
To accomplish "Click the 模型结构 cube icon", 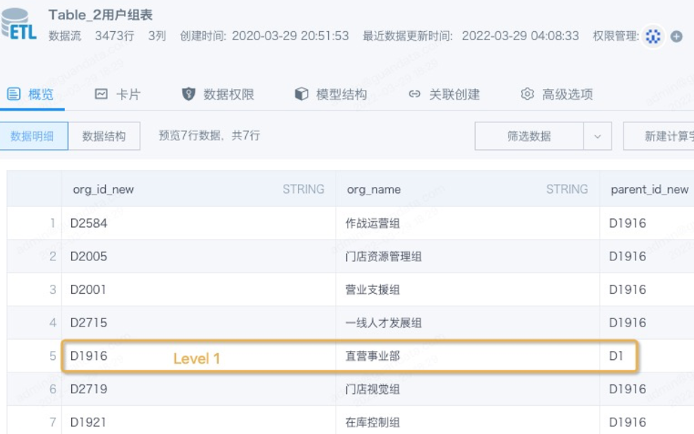I will 301,94.
